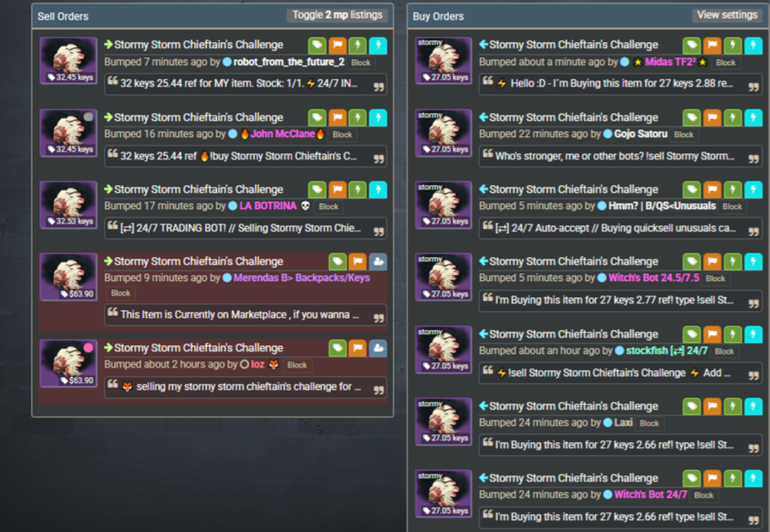Click orange flag icon on Laxi buy order
The width and height of the screenshot is (770, 532).
[712, 407]
